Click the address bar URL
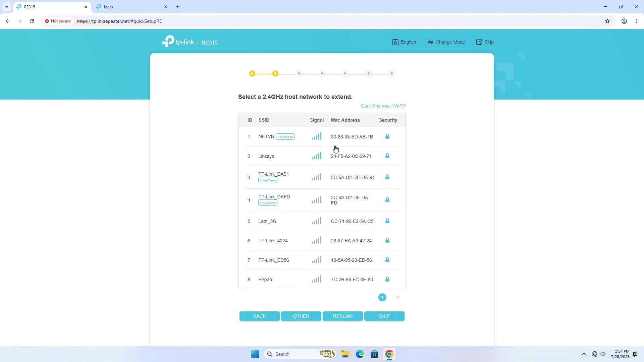 point(119,21)
